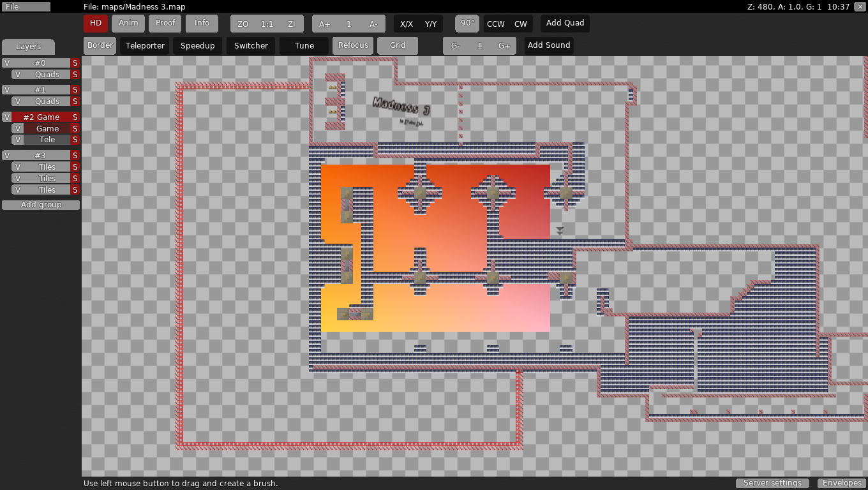Click the Add group button
The height and width of the screenshot is (490, 868).
(41, 205)
